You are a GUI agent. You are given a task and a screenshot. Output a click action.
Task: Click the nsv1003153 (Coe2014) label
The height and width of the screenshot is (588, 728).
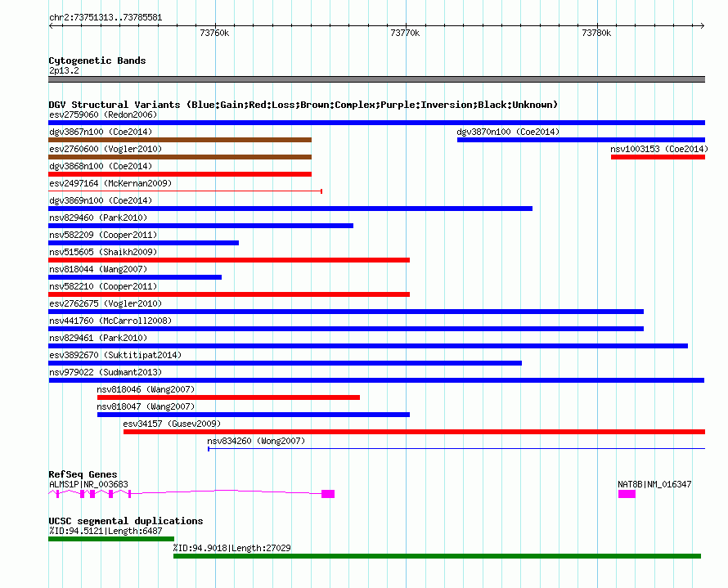pos(659,149)
